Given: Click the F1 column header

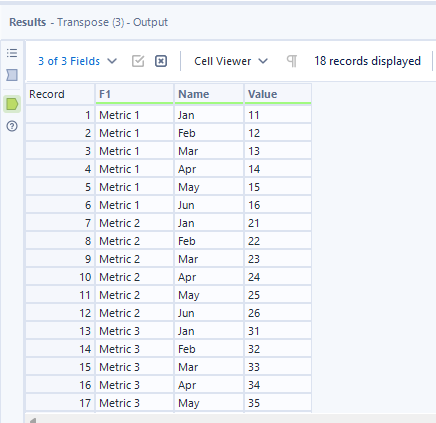Looking at the screenshot, I should (134, 94).
